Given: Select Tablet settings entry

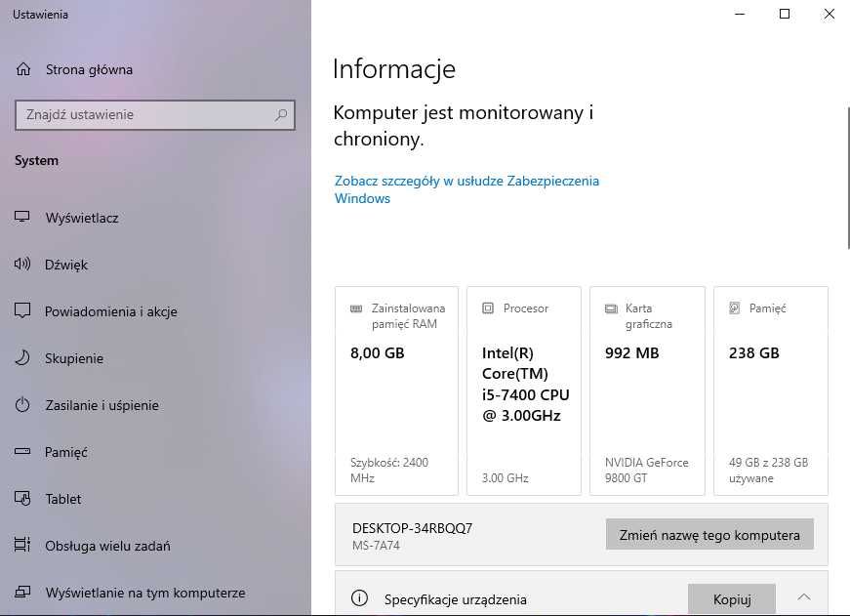Looking at the screenshot, I should coord(62,499).
